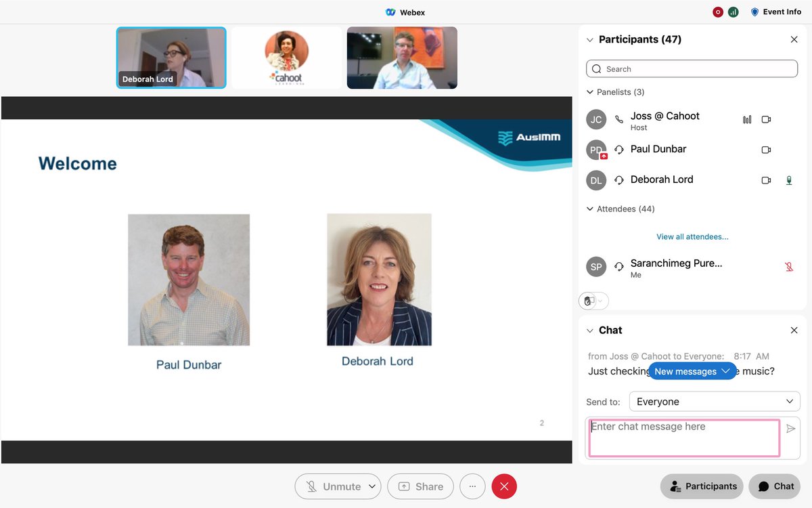The height and width of the screenshot is (508, 812).
Task: Click the JC avatar for Joss @ Cahoot
Action: click(596, 120)
